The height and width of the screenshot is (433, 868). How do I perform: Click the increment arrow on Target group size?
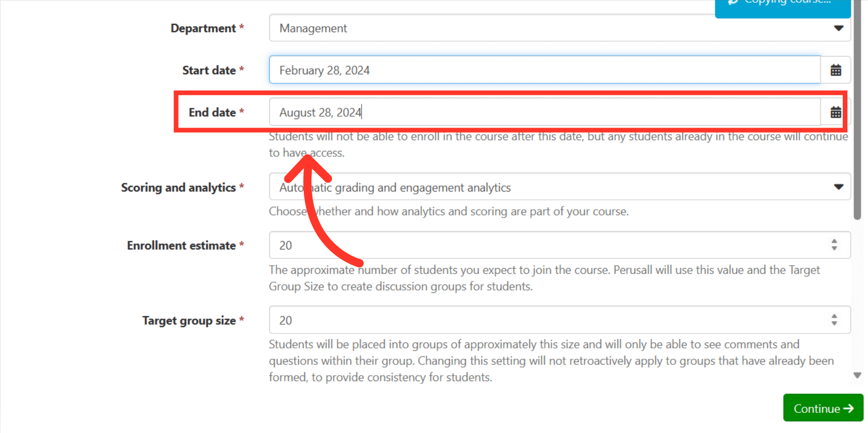[x=833, y=317]
